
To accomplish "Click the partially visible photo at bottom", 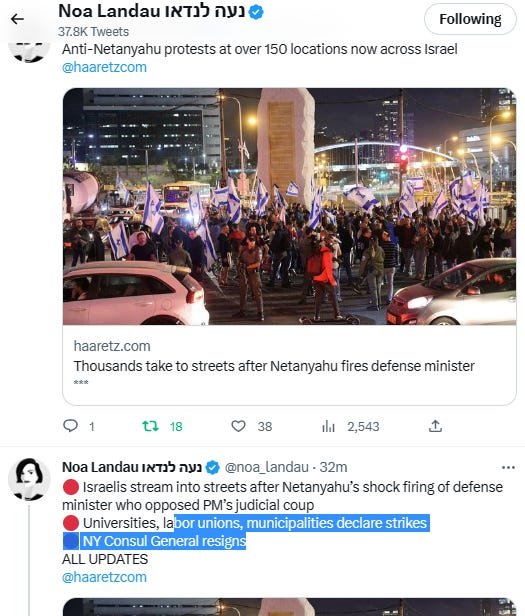I will 290,607.
